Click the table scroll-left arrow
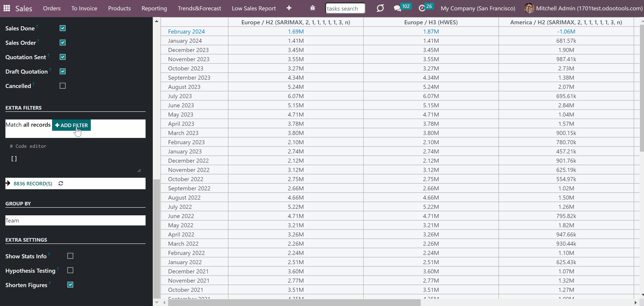Screen dimensions: 644x306 pos(164,302)
